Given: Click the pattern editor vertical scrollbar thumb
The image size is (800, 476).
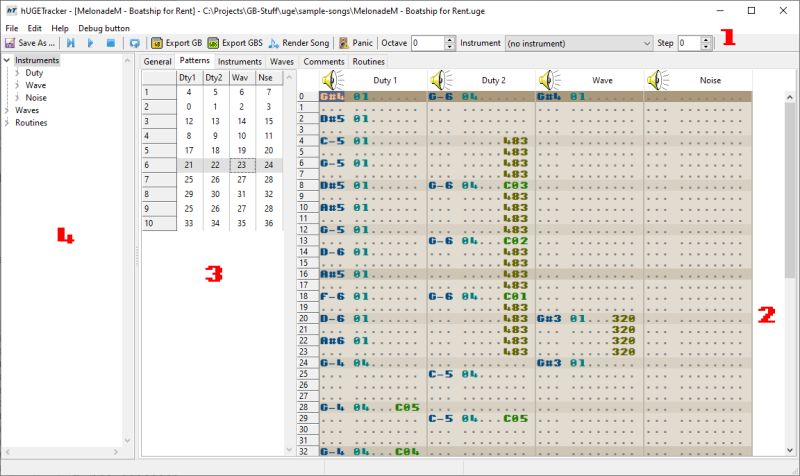Looking at the screenshot, I should [x=790, y=190].
